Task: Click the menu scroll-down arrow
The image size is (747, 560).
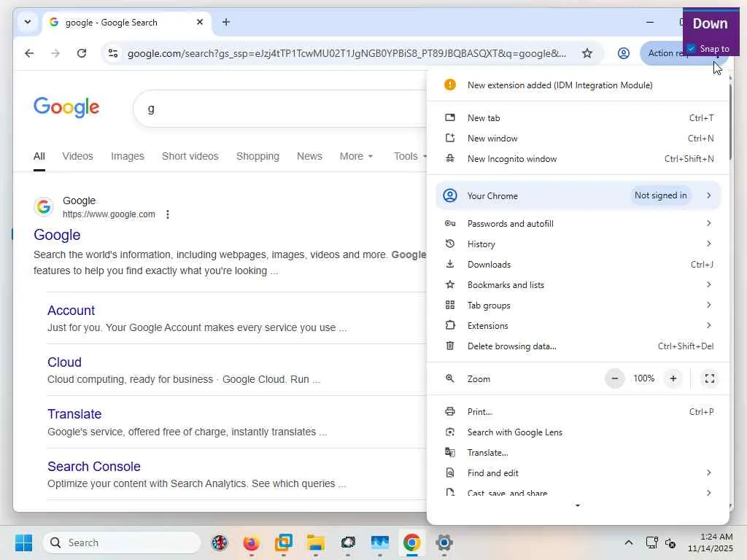Action: pyautogui.click(x=578, y=505)
